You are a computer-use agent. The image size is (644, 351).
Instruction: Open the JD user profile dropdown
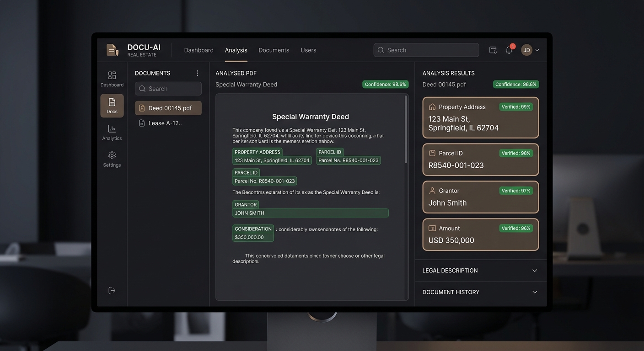tap(530, 50)
